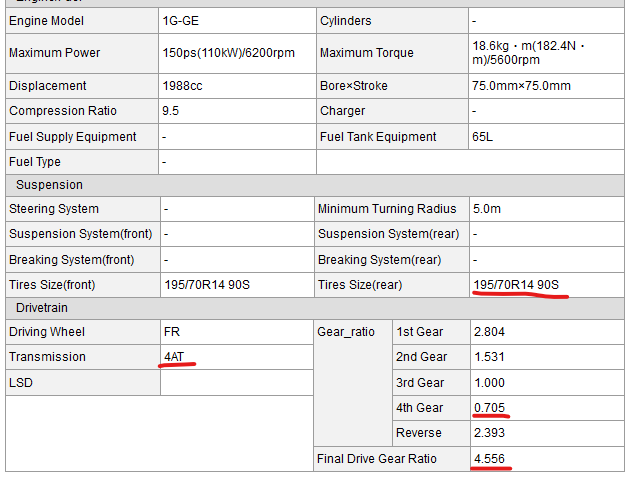635x481 pixels.
Task: Click the Compression Ratio label
Action: (x=54, y=111)
